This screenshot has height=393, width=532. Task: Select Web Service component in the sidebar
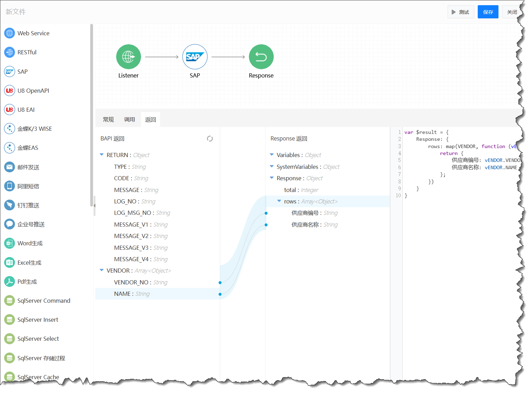tap(33, 33)
